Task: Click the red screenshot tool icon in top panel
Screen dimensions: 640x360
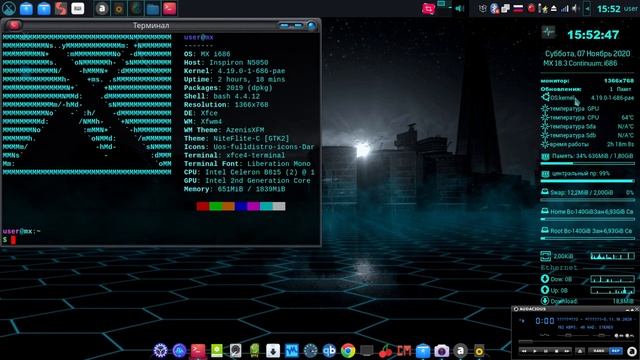Action: point(429,9)
